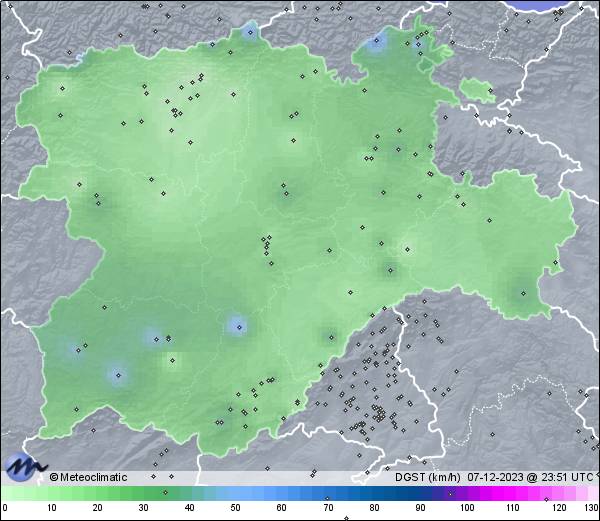The image size is (600, 521).
Task: Select the station marker overlapping the color bar near 35
Action: point(165,492)
